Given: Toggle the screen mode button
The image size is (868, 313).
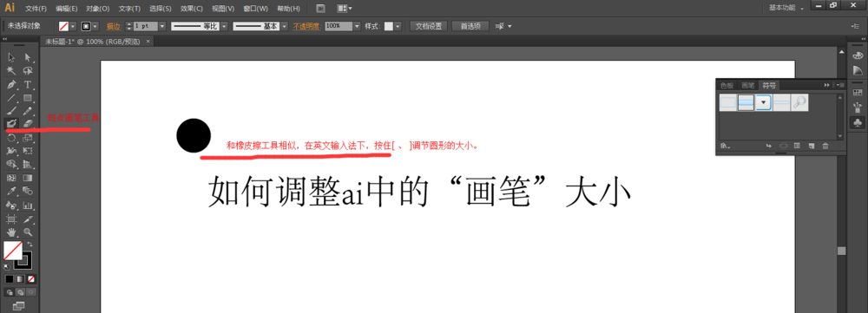Looking at the screenshot, I should point(18,305).
